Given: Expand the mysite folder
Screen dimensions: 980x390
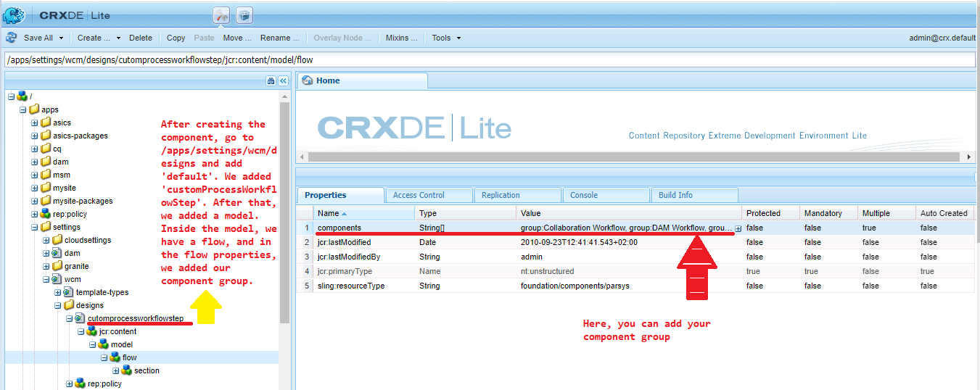Looking at the screenshot, I should (x=34, y=188).
